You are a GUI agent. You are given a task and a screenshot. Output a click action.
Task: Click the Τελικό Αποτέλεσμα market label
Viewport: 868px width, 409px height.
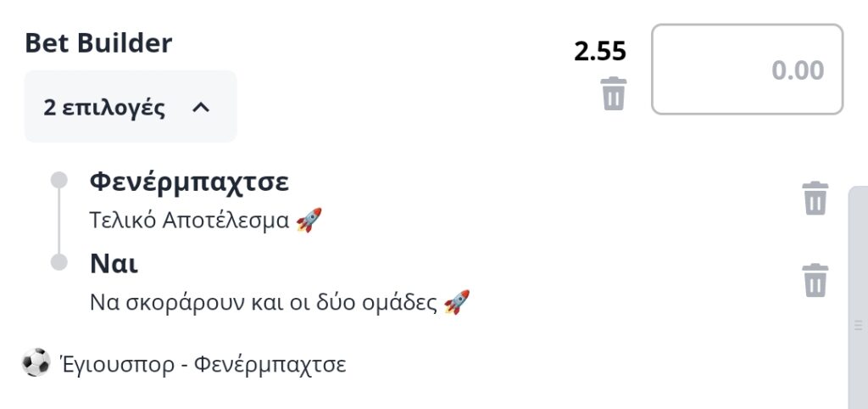189,221
